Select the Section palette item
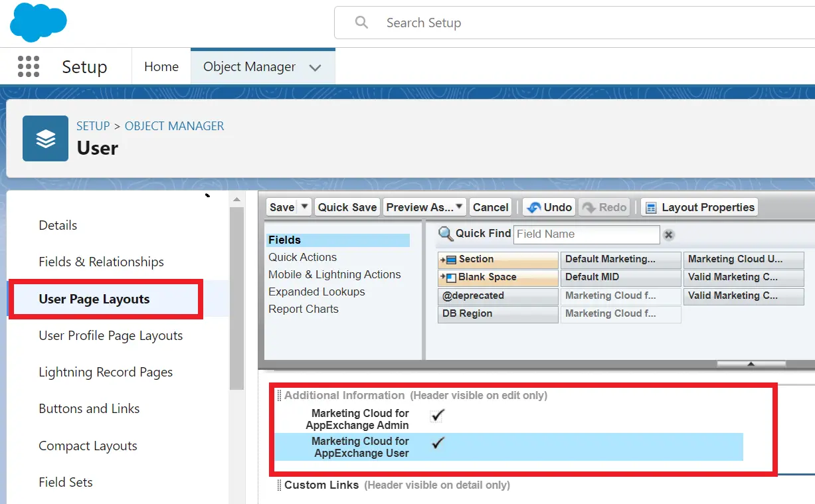The image size is (815, 504). pos(498,260)
